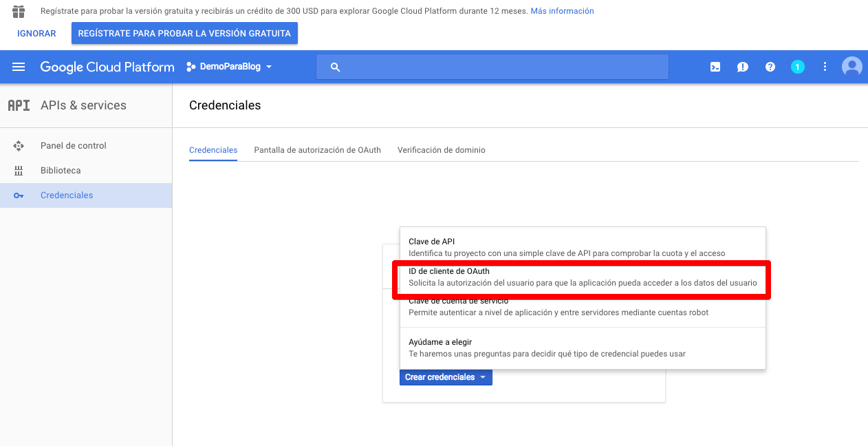
Task: Open the feedback alert icon
Action: (x=743, y=67)
